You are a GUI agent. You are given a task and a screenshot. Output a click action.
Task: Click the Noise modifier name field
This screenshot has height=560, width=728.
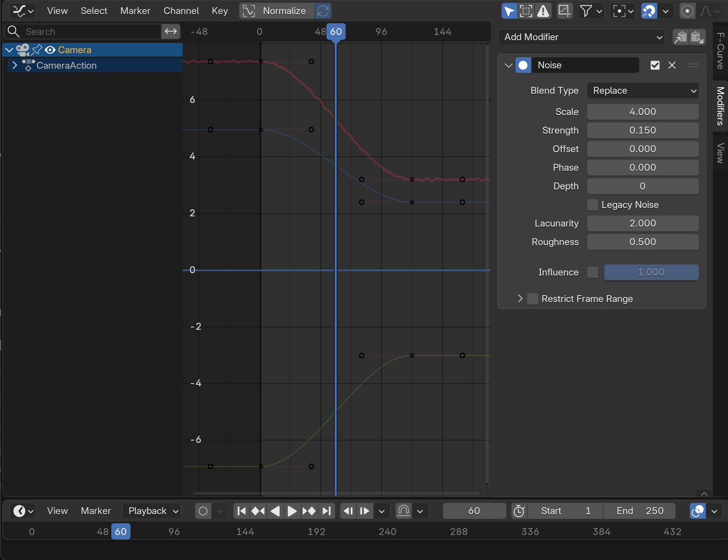pyautogui.click(x=585, y=65)
